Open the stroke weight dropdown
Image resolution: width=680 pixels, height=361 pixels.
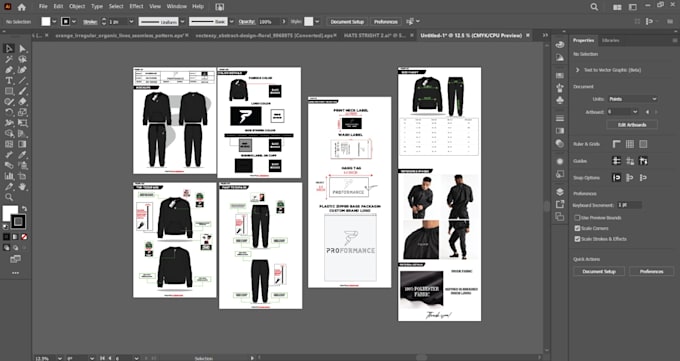(131, 22)
